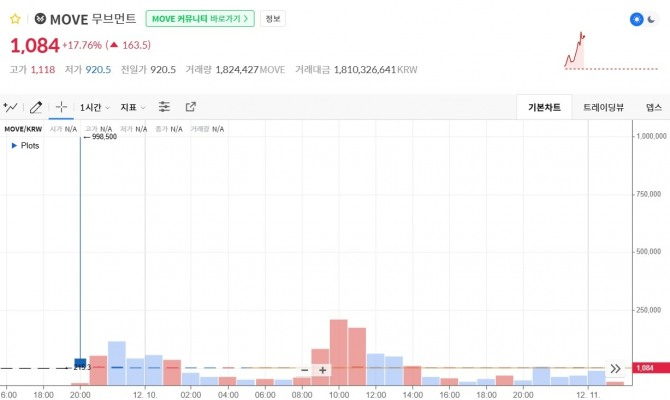Click the current price 1,084 headline

point(35,45)
